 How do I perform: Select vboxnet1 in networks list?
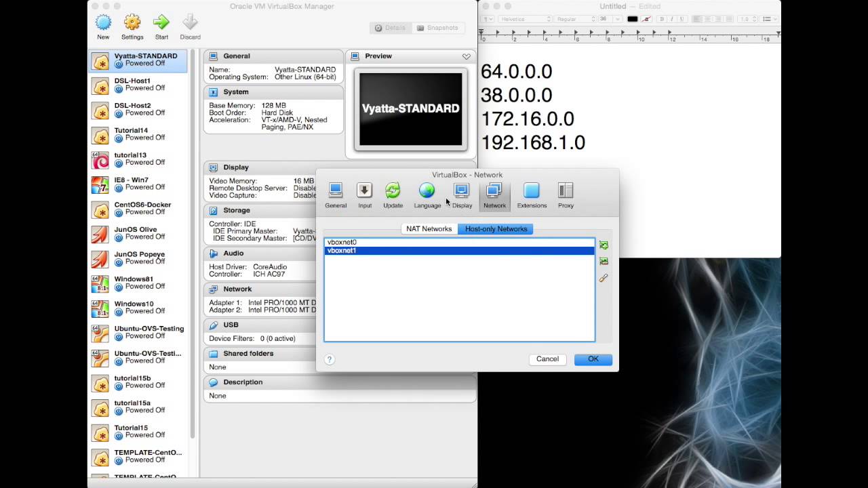point(459,251)
